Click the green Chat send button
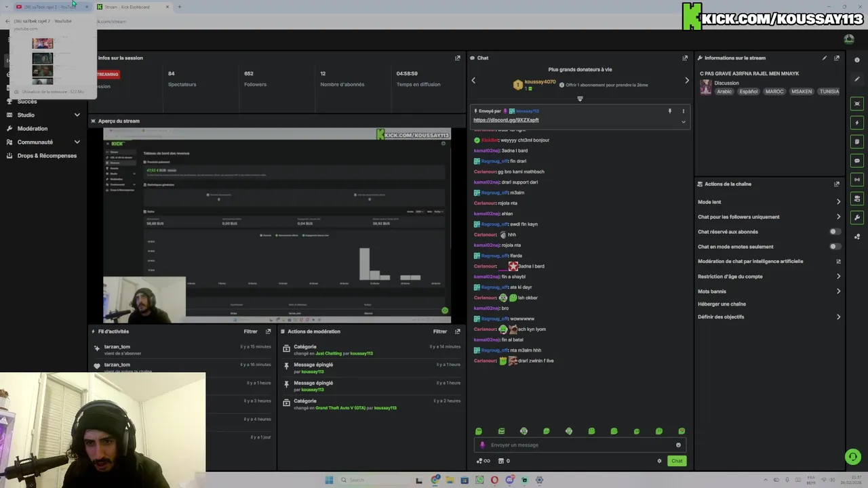The image size is (868, 488). [x=677, y=461]
